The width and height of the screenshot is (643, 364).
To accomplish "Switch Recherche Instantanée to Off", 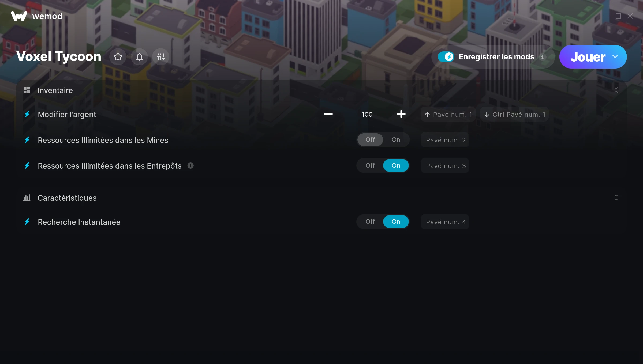I will (x=370, y=222).
